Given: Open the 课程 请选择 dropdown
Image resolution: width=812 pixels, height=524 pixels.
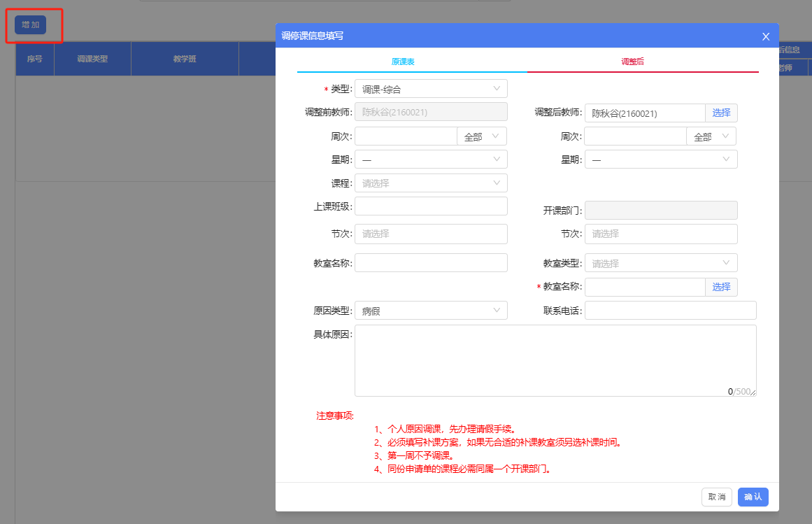Looking at the screenshot, I should [431, 183].
